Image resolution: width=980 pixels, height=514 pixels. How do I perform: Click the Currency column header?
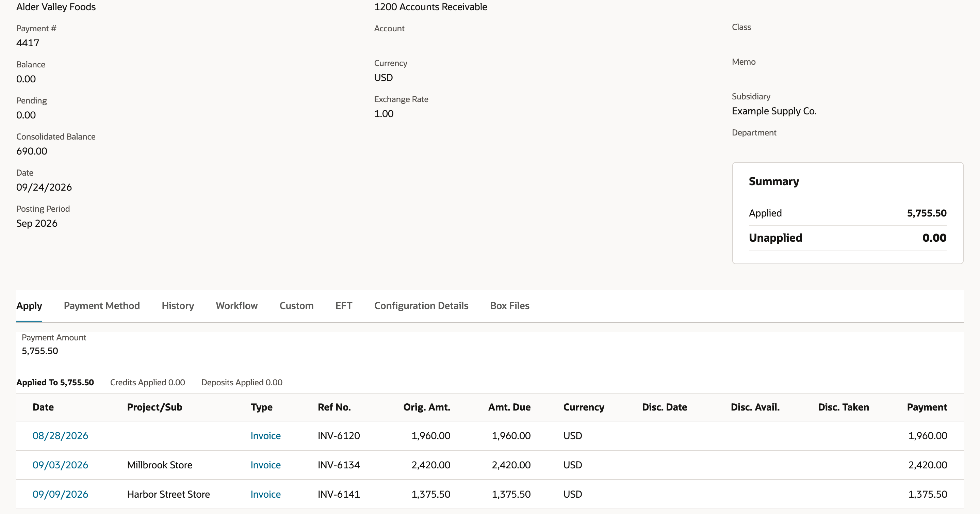584,407
